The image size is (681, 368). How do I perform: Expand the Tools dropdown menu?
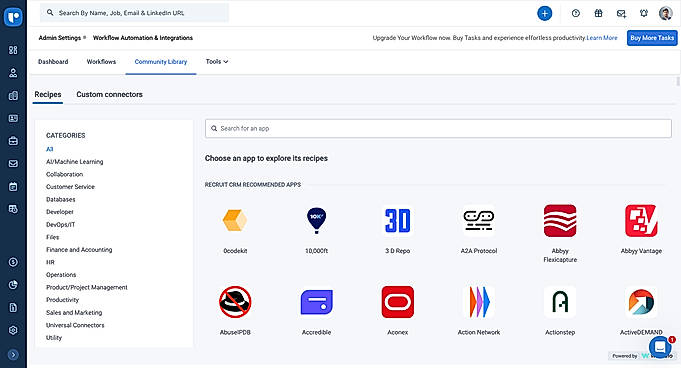tap(217, 62)
